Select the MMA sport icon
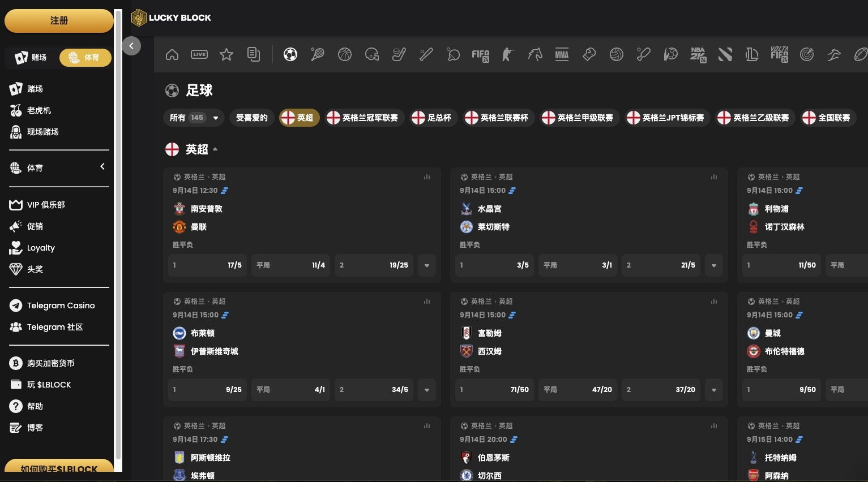Screen dimensions: 868x482 (x=562, y=54)
